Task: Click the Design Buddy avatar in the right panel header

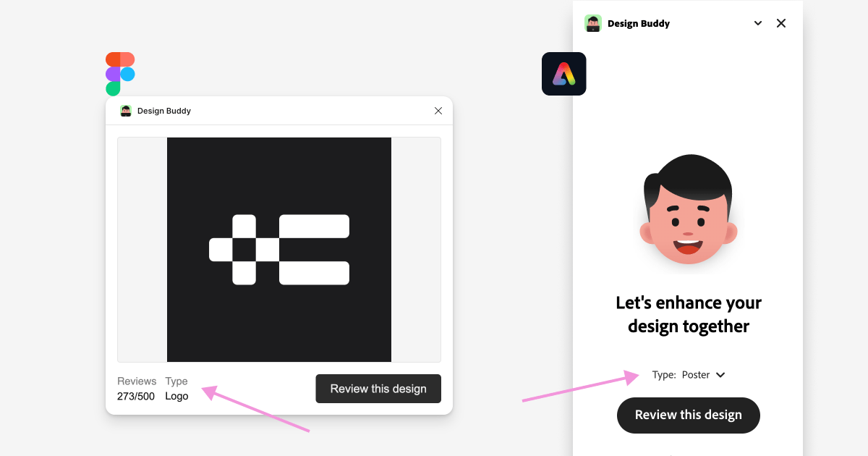Action: click(594, 23)
